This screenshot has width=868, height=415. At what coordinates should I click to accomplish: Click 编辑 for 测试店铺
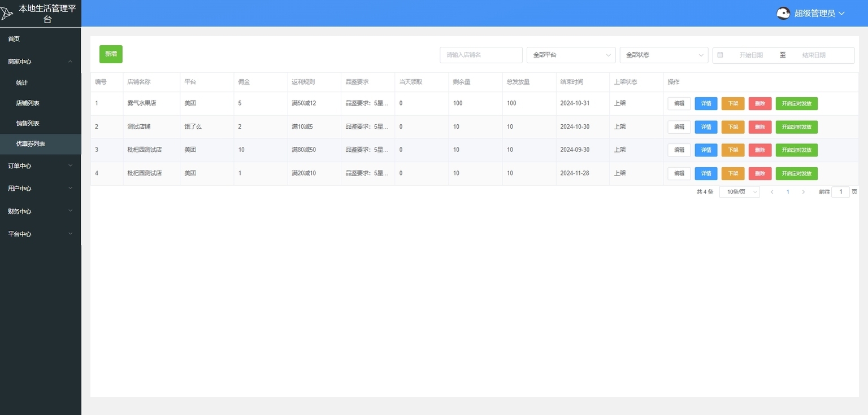pos(679,127)
